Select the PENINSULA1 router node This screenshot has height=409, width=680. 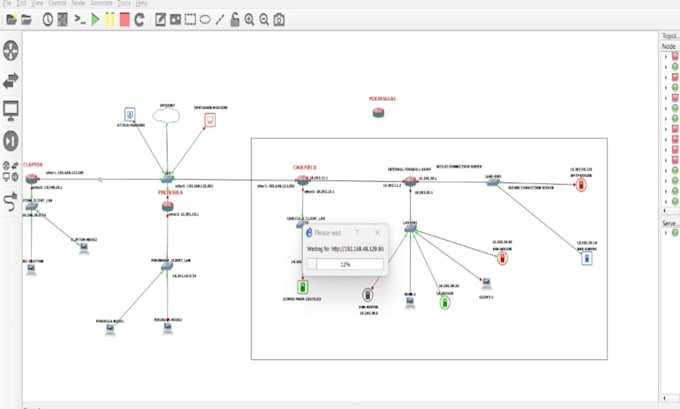(378, 113)
